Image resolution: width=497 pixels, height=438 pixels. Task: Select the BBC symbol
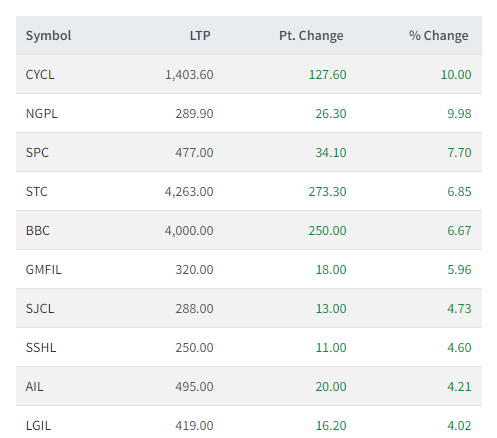[x=38, y=230]
